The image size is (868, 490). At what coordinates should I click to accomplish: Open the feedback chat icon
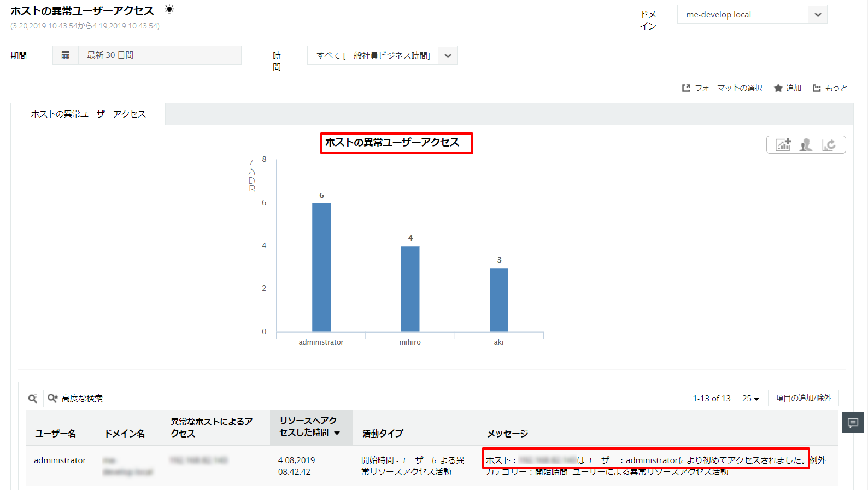853,423
